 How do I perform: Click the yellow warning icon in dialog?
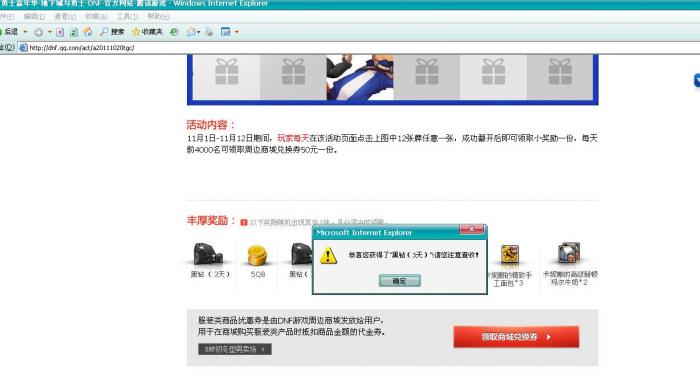[x=328, y=255]
